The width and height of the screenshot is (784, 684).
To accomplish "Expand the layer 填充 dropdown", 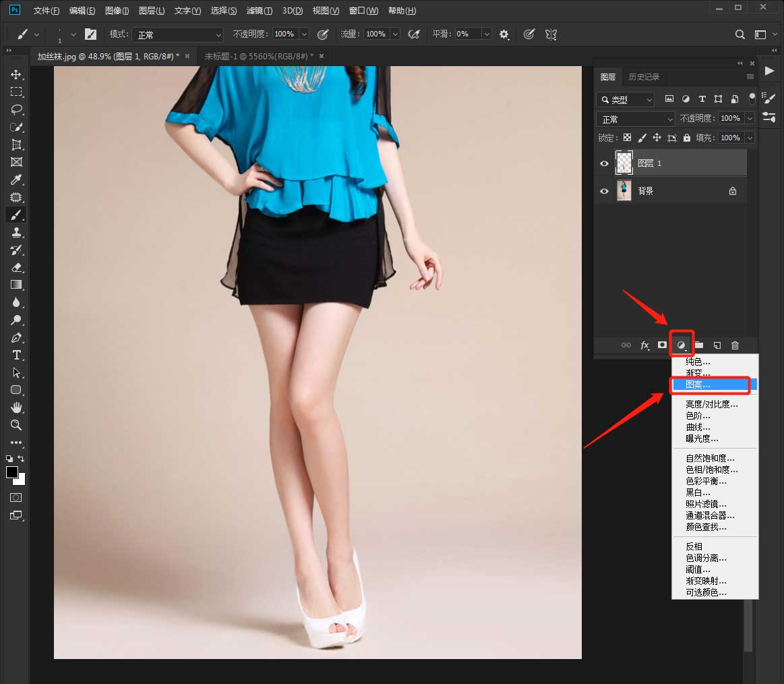I will pyautogui.click(x=750, y=138).
